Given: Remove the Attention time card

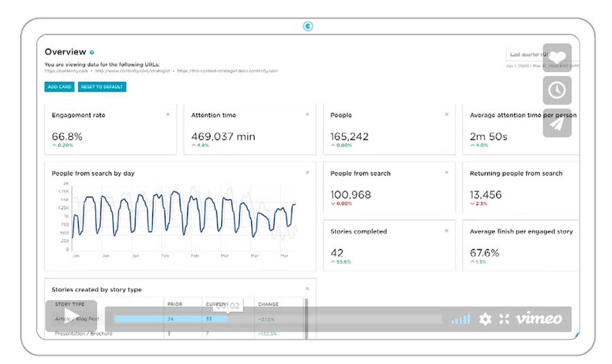Looking at the screenshot, I should pyautogui.click(x=307, y=114).
